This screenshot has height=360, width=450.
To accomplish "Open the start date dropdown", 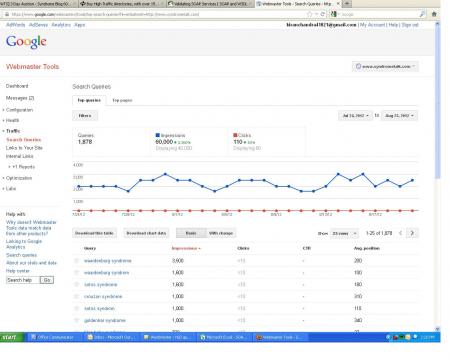I will click(355, 115).
